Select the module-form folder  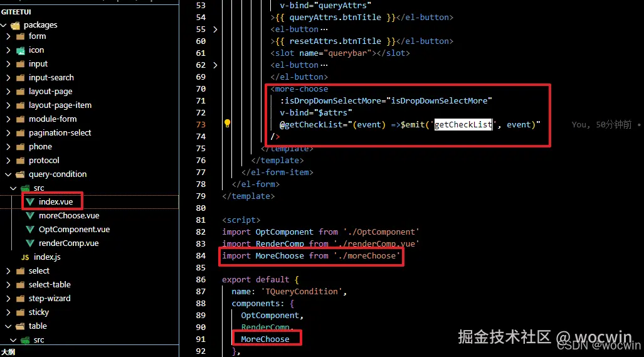coord(53,119)
